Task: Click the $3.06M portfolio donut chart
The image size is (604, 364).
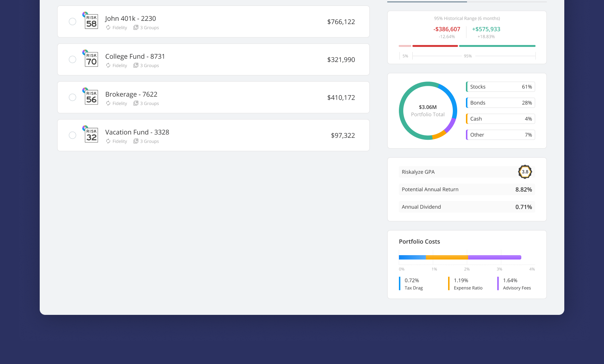Action: (428, 110)
